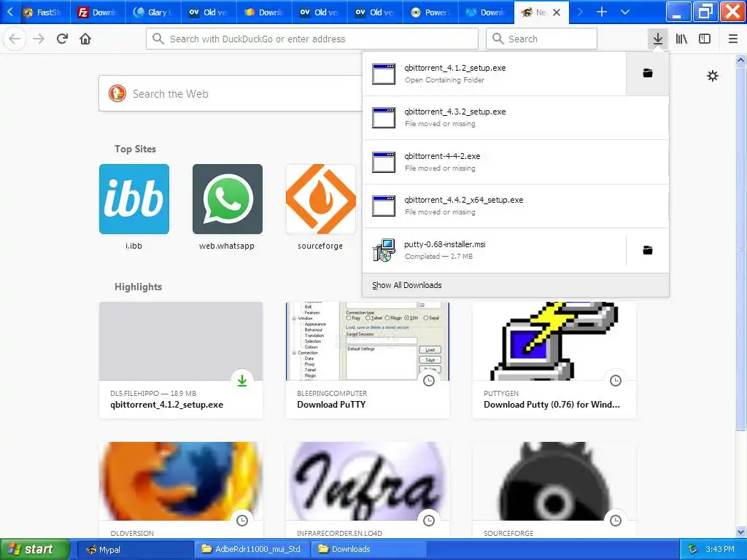Expand the list all tabs dropdown
The width and height of the screenshot is (747, 560).
625,12
